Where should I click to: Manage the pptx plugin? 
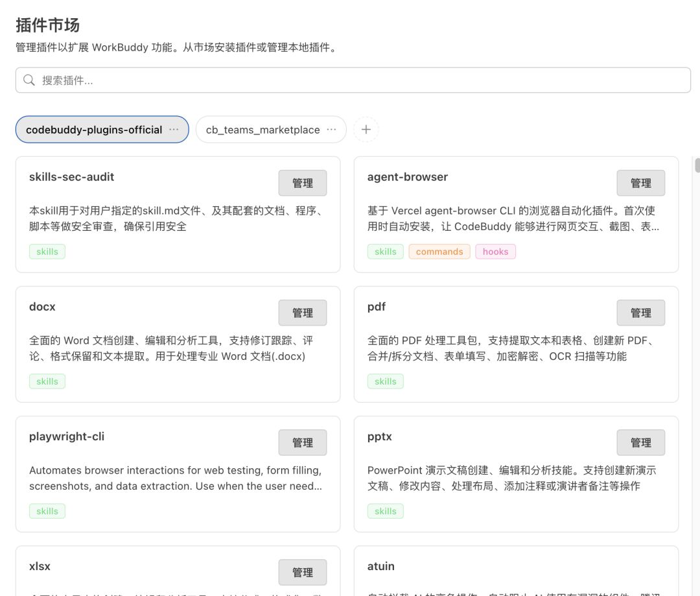(641, 443)
